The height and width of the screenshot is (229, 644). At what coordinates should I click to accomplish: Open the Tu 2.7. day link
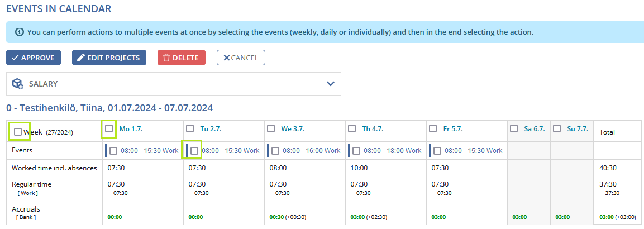(x=211, y=129)
